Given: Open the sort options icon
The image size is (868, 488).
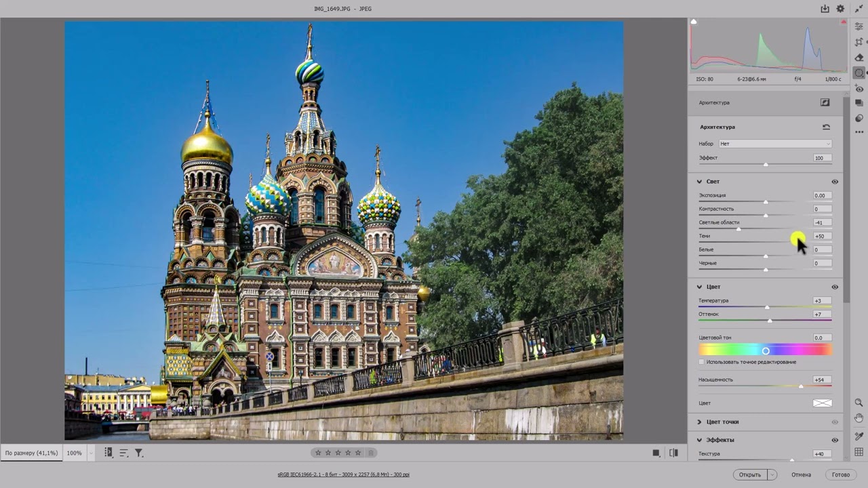Looking at the screenshot, I should (x=123, y=453).
